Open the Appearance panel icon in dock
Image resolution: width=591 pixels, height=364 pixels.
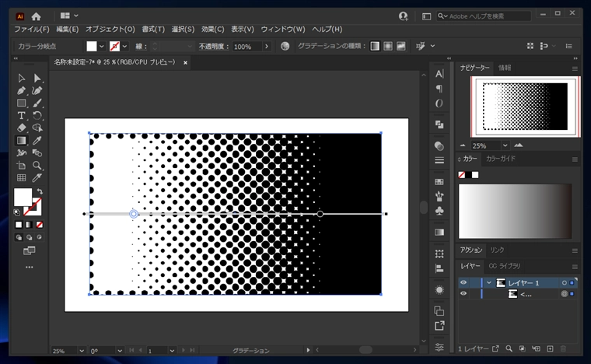click(439, 290)
